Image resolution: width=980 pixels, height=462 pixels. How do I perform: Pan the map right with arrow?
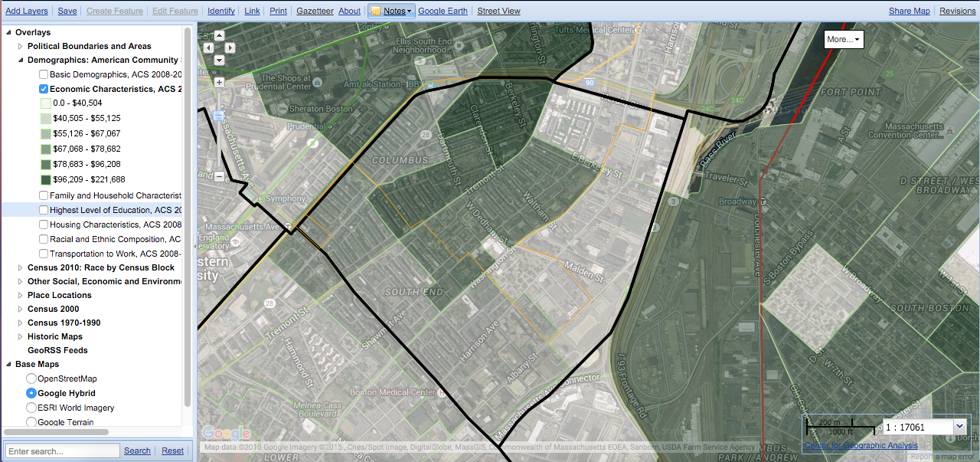coord(230,48)
